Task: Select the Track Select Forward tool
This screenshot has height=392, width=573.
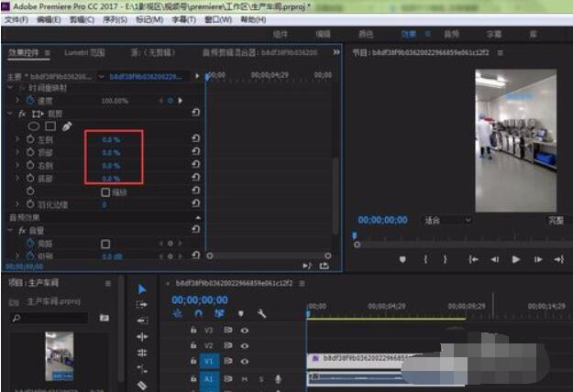Action: (141, 304)
